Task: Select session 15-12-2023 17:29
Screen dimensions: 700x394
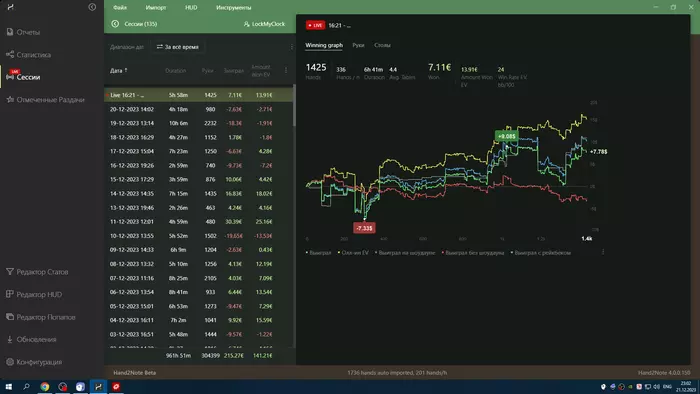Action: [x=199, y=179]
